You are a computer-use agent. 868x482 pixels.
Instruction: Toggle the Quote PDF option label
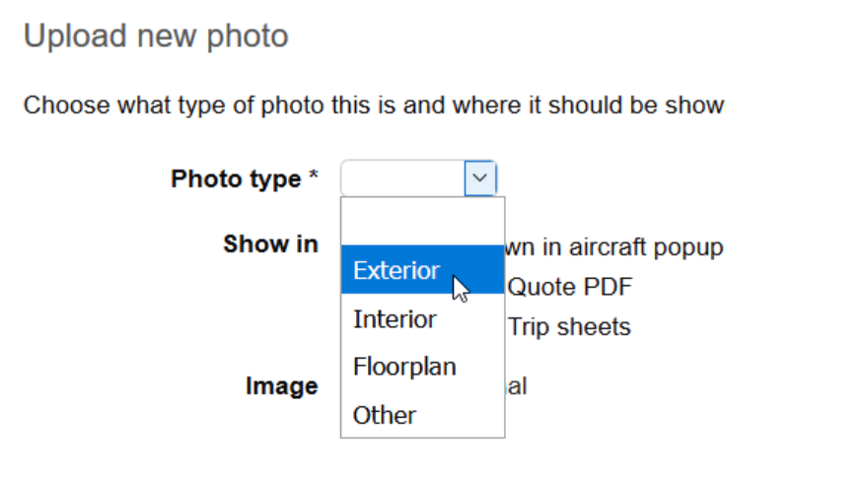[570, 287]
